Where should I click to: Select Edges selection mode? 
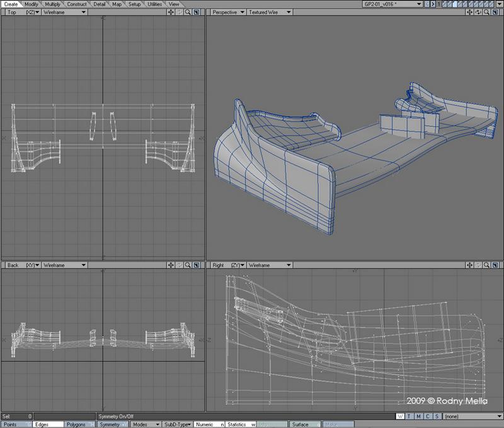tap(43, 425)
